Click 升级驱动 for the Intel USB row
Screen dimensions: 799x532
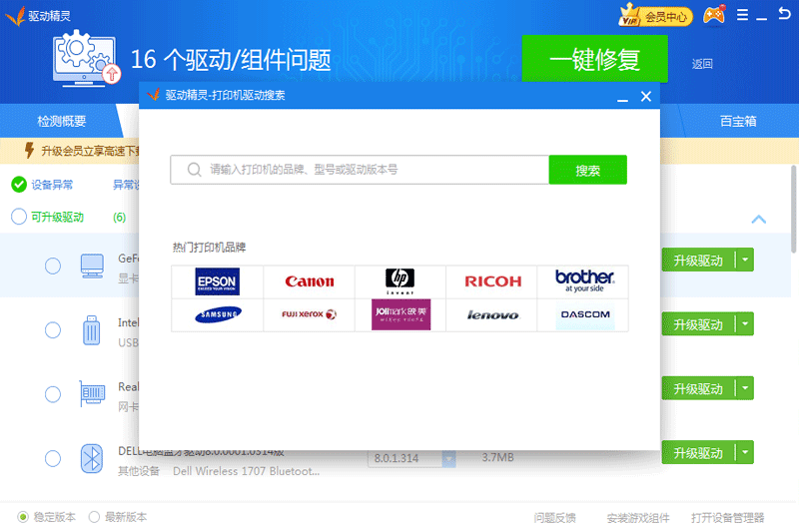[698, 324]
